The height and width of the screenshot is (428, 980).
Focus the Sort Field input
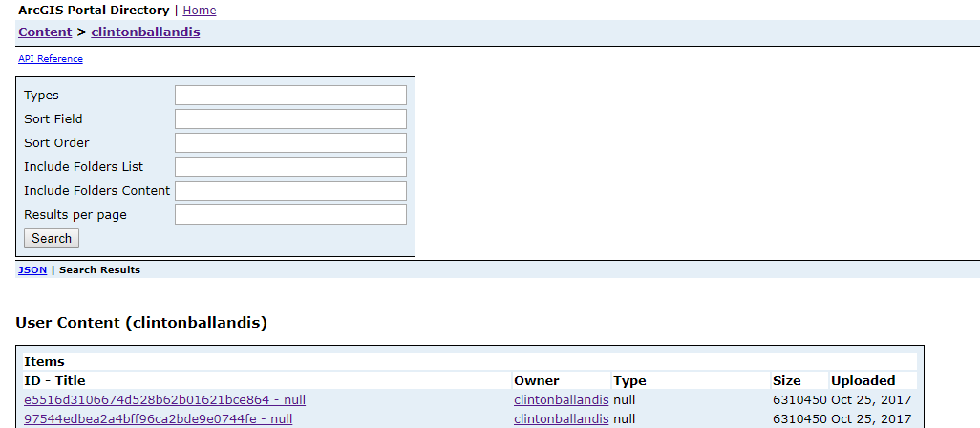click(290, 118)
